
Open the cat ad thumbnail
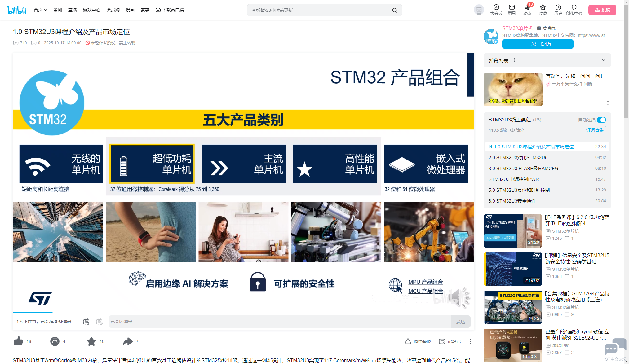pos(513,90)
